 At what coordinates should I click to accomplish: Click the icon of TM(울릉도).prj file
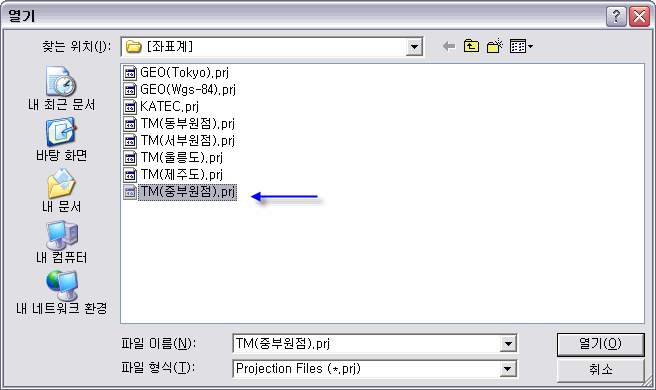coord(130,158)
